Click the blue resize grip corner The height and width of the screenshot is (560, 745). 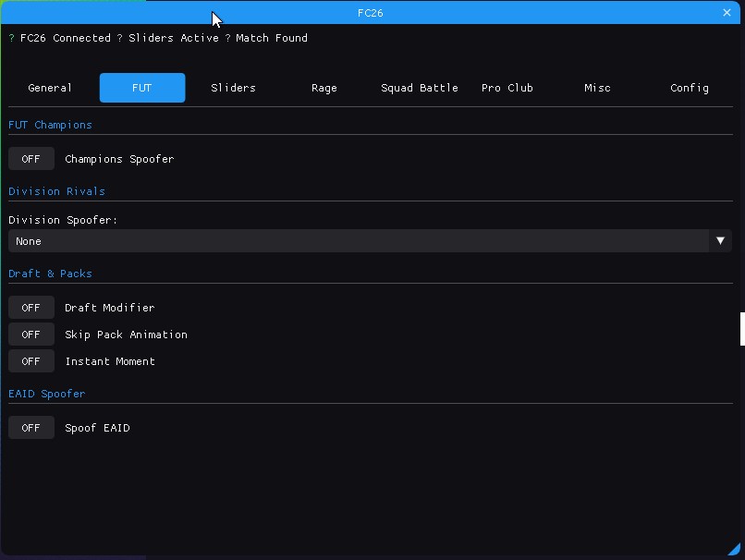(735, 550)
